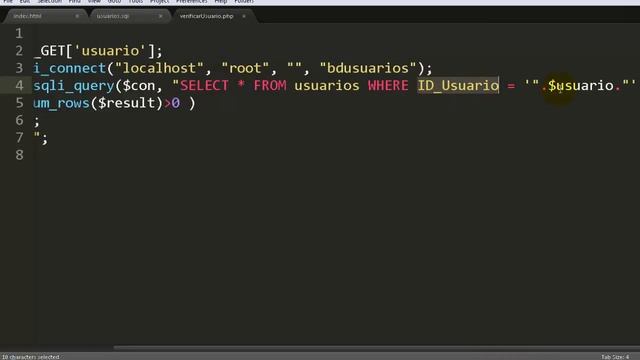Click line number 2 in gutter
The width and height of the screenshot is (640, 360).
pyautogui.click(x=19, y=51)
